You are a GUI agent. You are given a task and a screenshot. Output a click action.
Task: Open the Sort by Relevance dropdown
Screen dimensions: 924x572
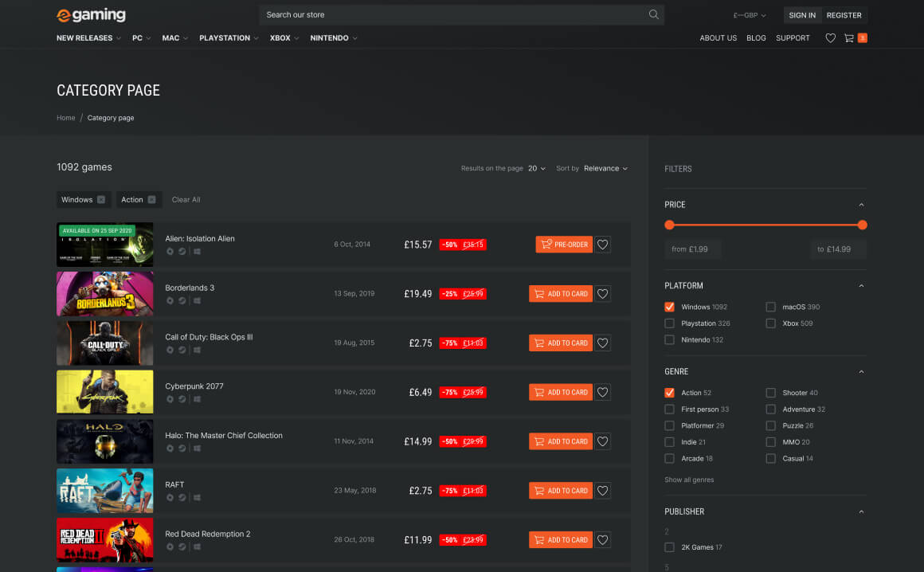pos(601,168)
